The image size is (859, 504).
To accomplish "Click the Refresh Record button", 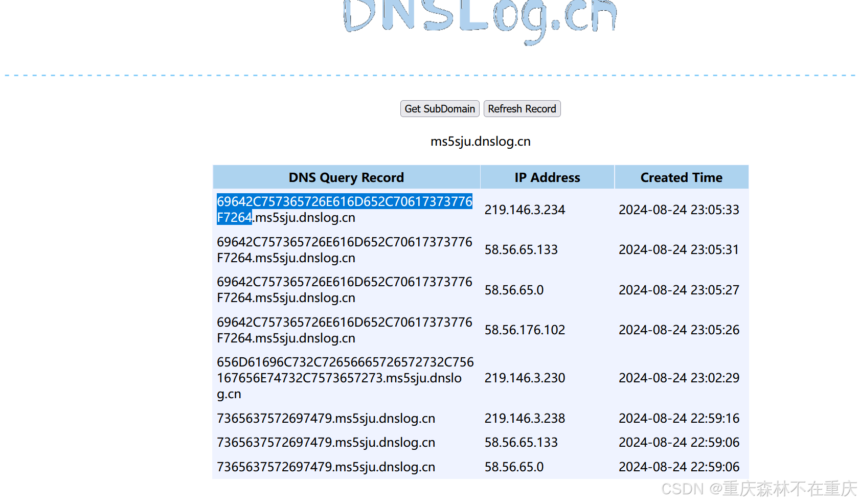I will click(522, 109).
